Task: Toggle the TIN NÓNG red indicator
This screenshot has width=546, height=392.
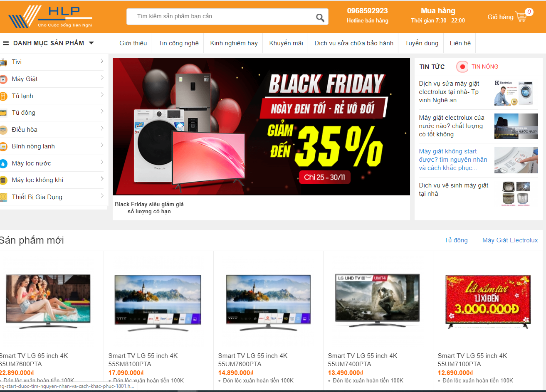Action: (462, 67)
